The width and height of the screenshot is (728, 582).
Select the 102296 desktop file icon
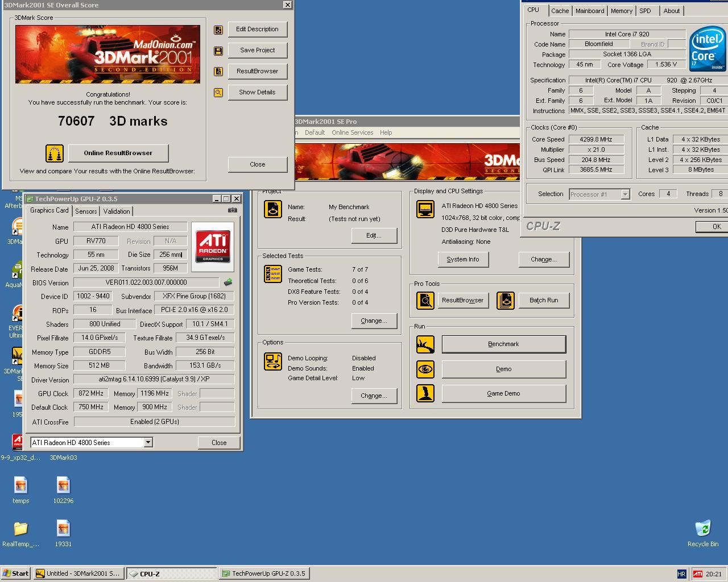[63, 485]
